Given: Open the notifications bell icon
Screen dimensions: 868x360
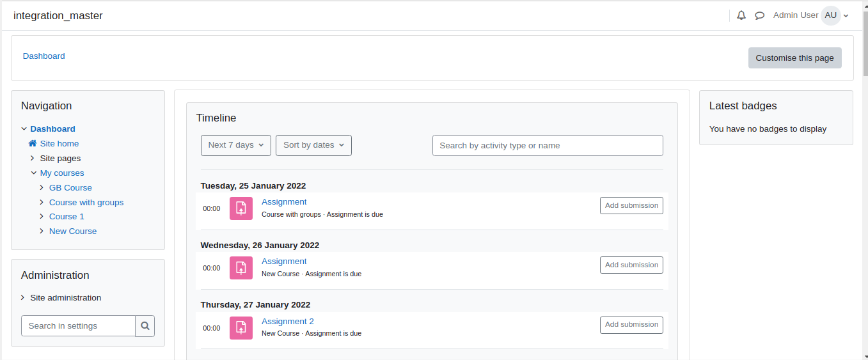Looking at the screenshot, I should [x=741, y=15].
